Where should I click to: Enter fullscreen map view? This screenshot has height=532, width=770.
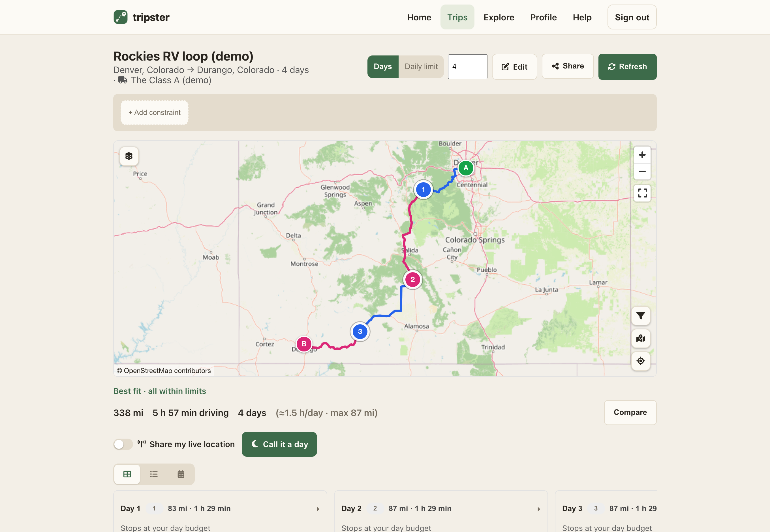pos(642,193)
